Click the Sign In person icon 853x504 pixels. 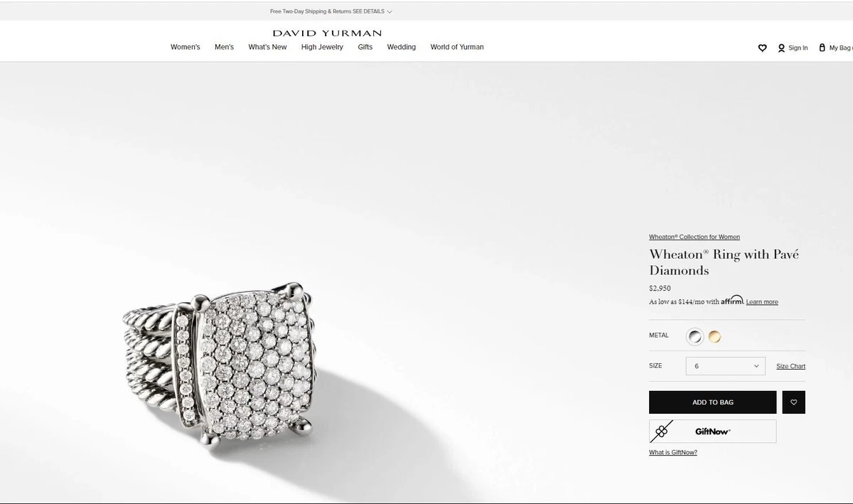click(781, 48)
